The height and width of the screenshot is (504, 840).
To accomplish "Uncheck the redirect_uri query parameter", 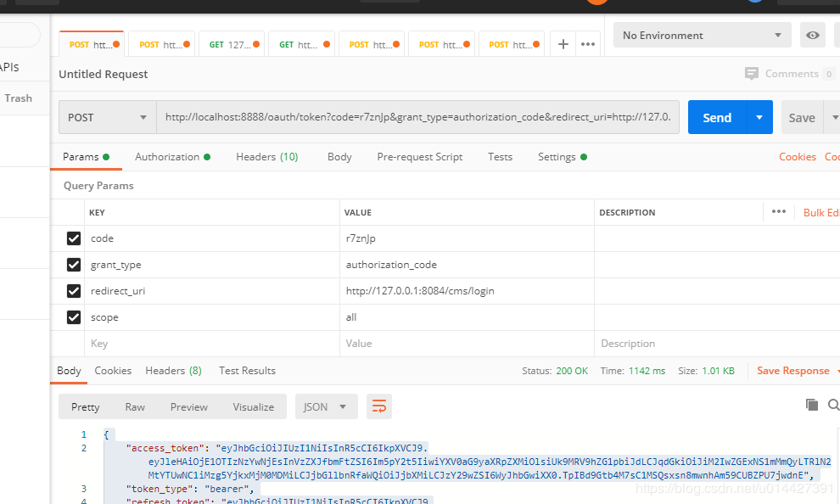I will [74, 290].
